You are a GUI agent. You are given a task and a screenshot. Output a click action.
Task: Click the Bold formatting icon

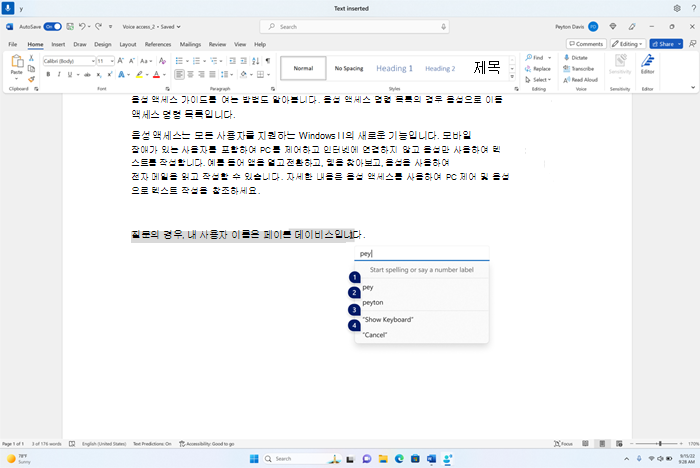tap(48, 75)
